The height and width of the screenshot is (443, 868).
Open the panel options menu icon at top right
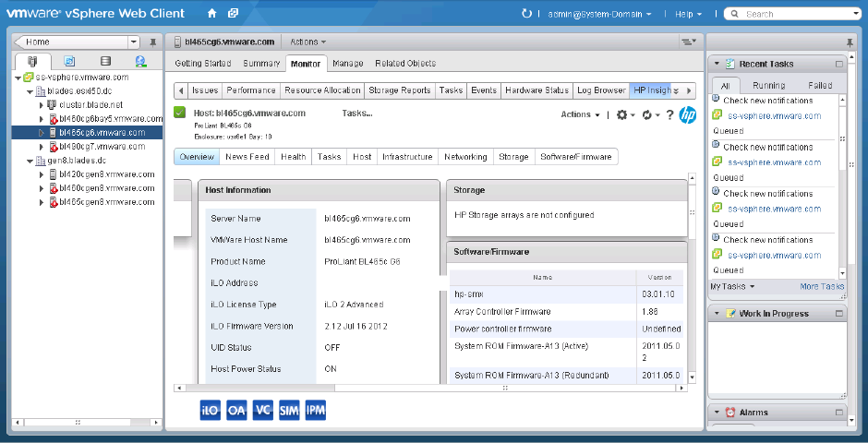tap(689, 42)
